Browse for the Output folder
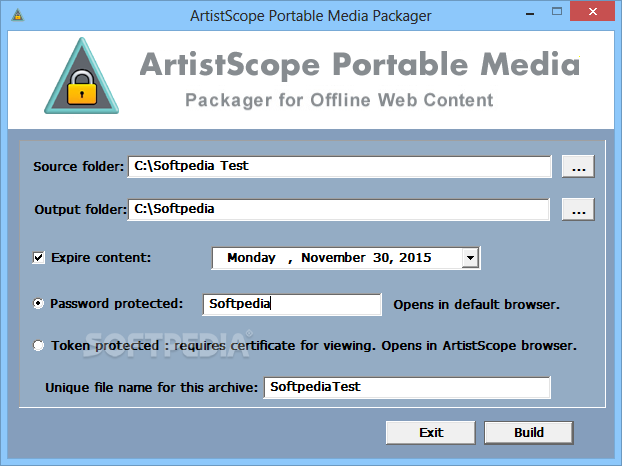This screenshot has width=622, height=466. click(578, 209)
